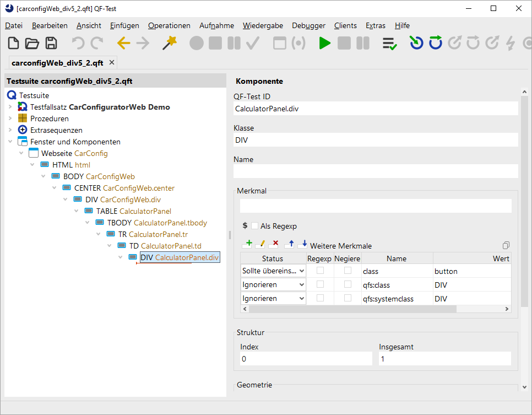
Task: Click the magic wand icon in toolbar
Action: pos(170,44)
